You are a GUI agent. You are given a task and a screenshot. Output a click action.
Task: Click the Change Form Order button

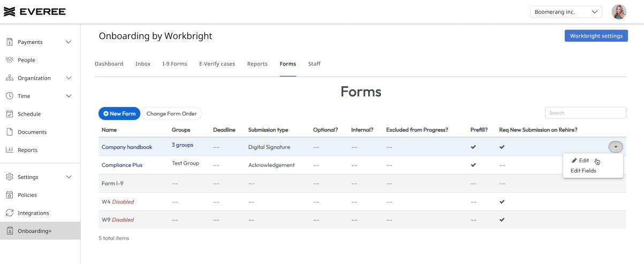pos(171,114)
